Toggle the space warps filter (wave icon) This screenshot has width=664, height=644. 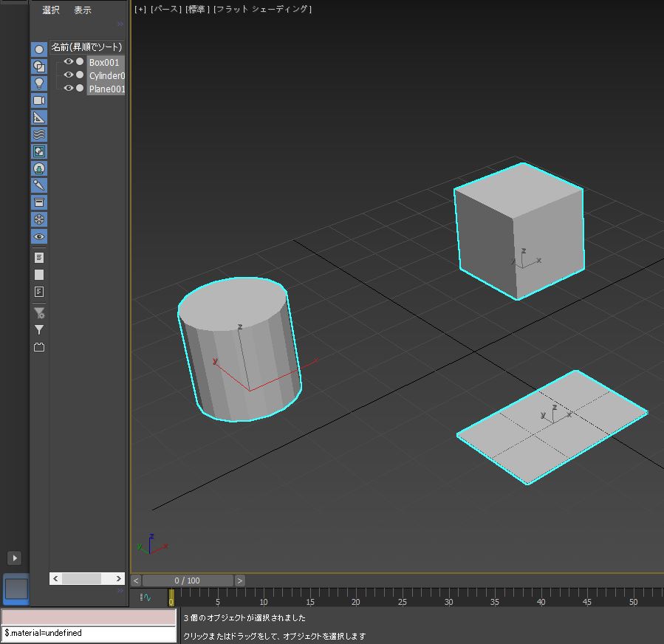point(39,134)
